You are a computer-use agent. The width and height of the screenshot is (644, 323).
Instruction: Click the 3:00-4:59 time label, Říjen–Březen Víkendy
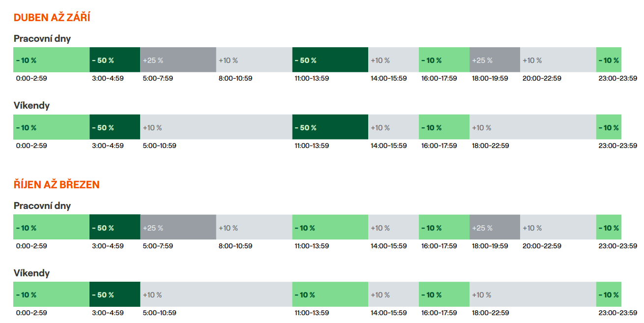click(x=108, y=313)
